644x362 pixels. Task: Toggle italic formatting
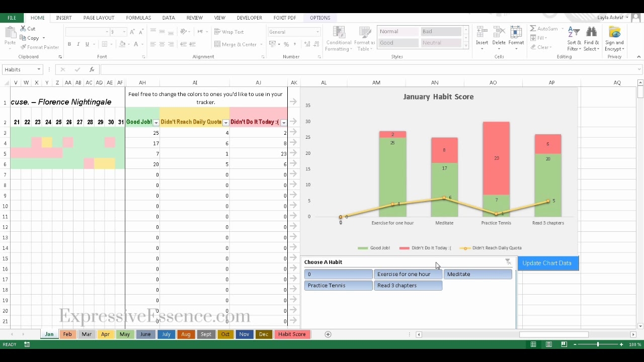(x=77, y=44)
